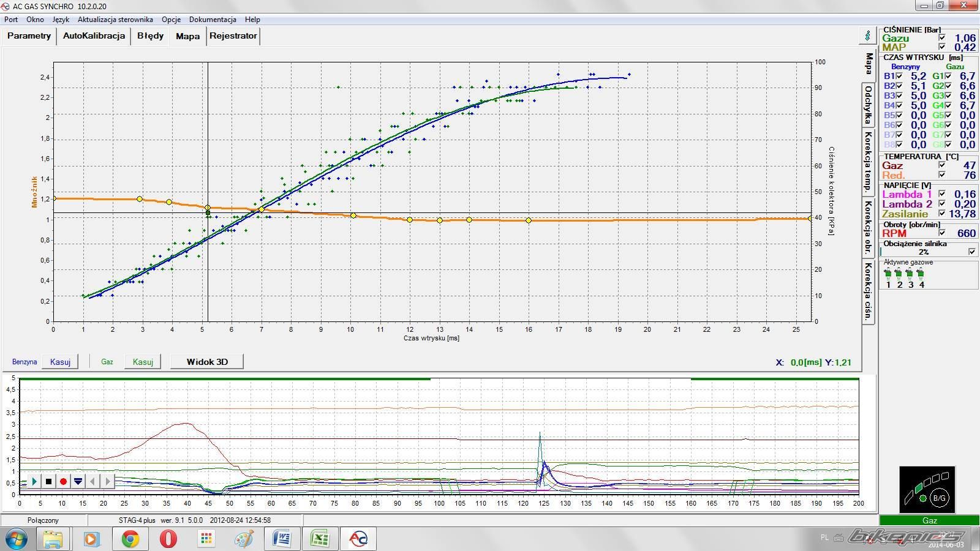Switch to the Błędy tab

click(151, 36)
